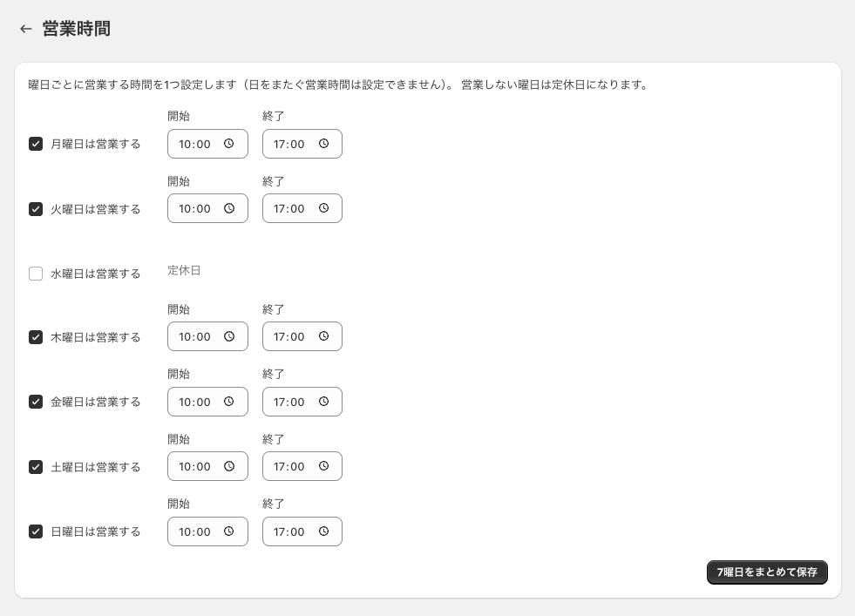
Task: Edit Sunday end time 17:00 field
Action: [302, 531]
